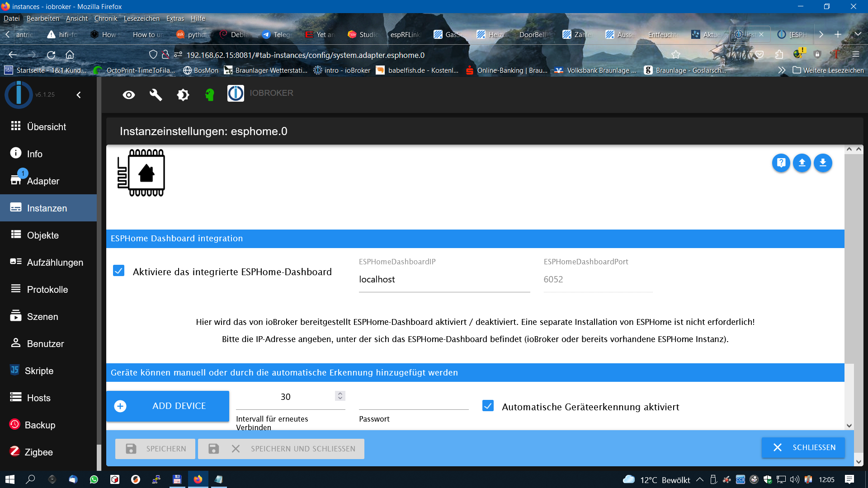
Task: Click the outer scrollbar down arrow of the dialog
Action: coord(859,462)
